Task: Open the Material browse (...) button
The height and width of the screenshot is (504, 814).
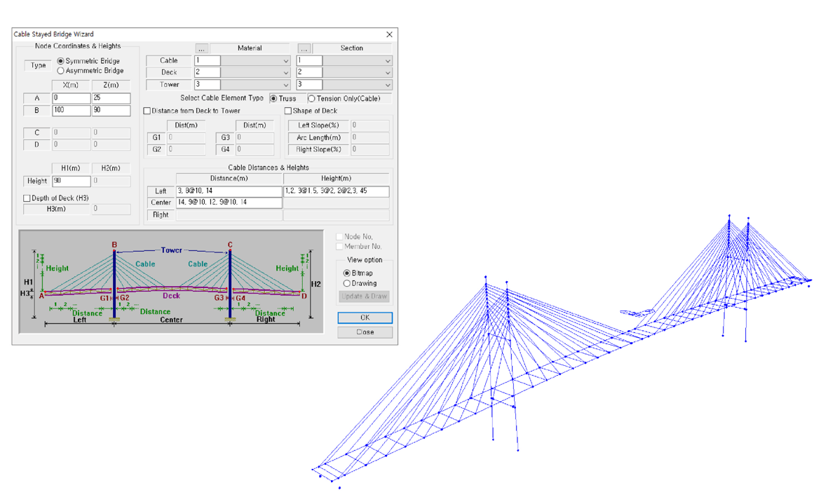Action: point(202,48)
